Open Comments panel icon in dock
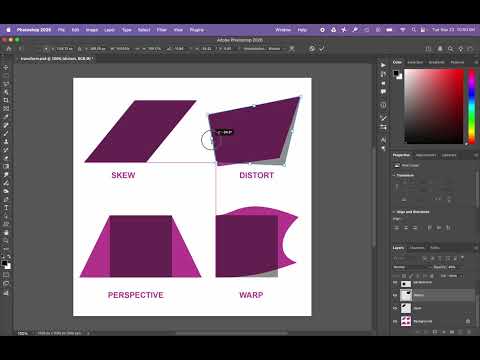This screenshot has height=360, width=480. click(x=383, y=91)
